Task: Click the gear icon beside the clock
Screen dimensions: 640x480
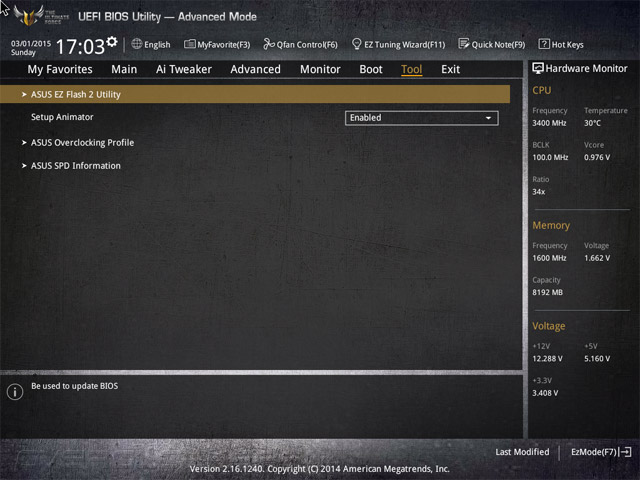Action: click(112, 41)
